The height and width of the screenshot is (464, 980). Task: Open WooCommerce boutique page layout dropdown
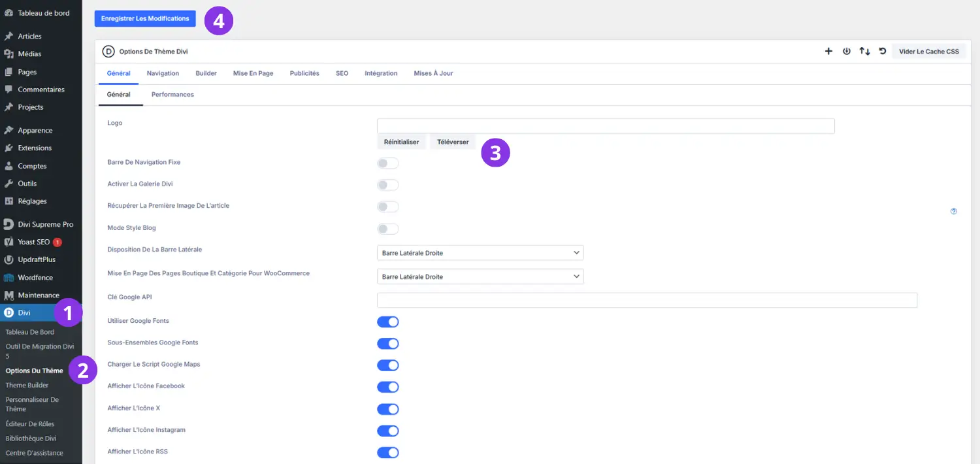(x=480, y=276)
